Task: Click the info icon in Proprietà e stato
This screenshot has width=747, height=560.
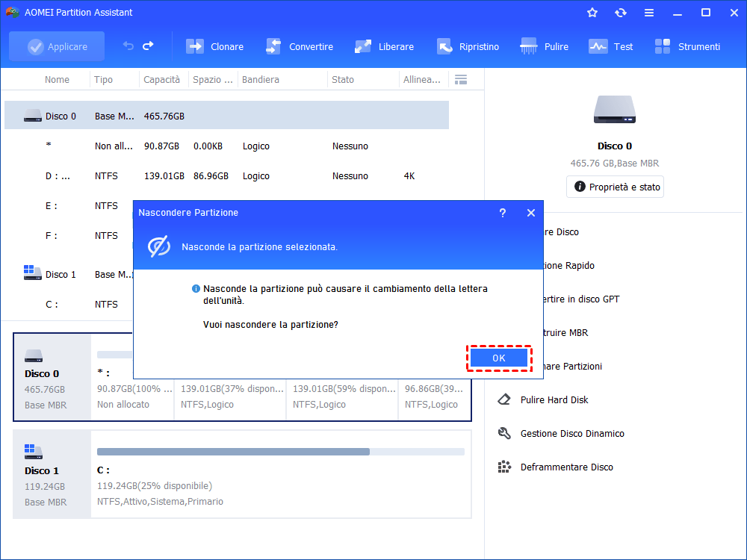Action: 580,187
